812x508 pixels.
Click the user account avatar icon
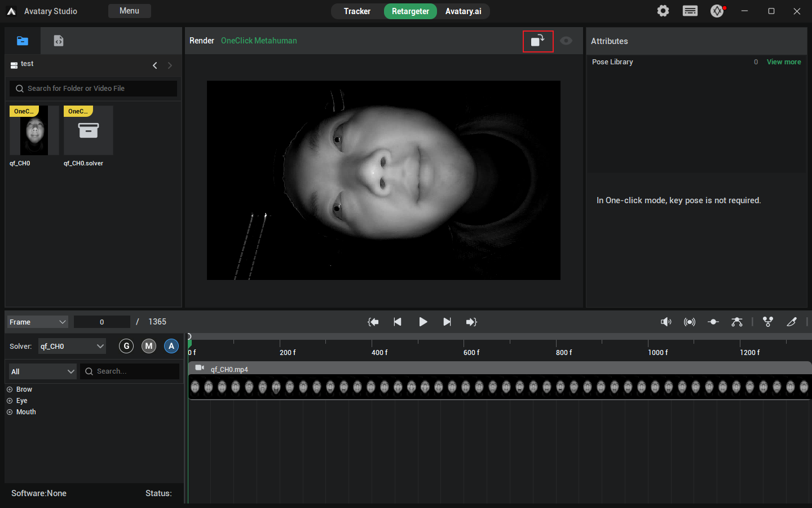click(717, 11)
